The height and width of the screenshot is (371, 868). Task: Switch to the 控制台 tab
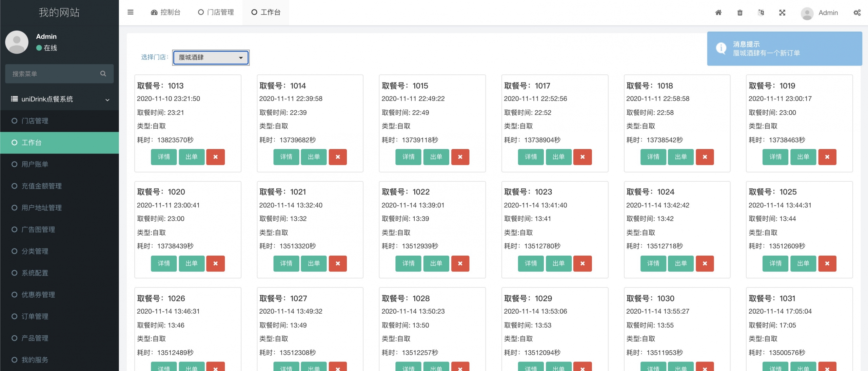(165, 13)
